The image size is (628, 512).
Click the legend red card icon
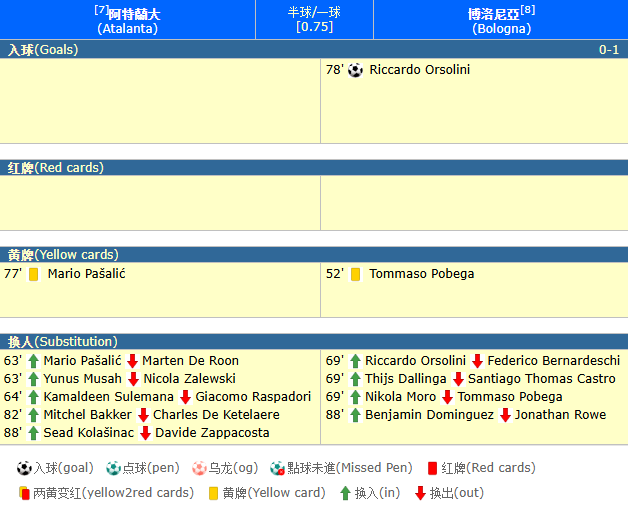(432, 468)
